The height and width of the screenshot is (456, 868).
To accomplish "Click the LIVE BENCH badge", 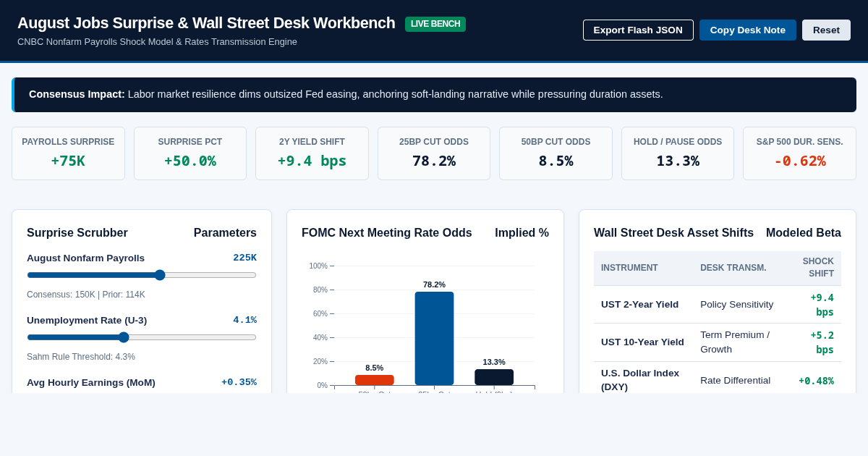I will coord(435,24).
